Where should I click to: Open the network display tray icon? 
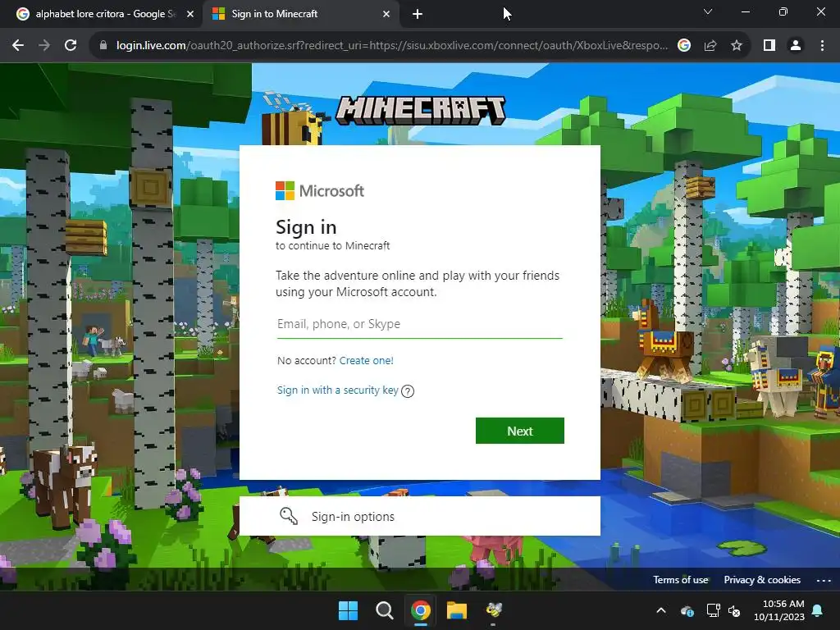tap(713, 610)
